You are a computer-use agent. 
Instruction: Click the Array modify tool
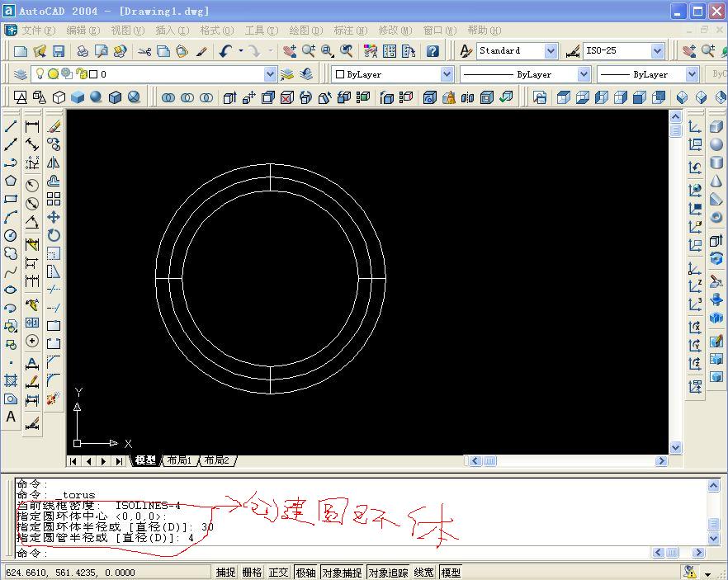[54, 199]
